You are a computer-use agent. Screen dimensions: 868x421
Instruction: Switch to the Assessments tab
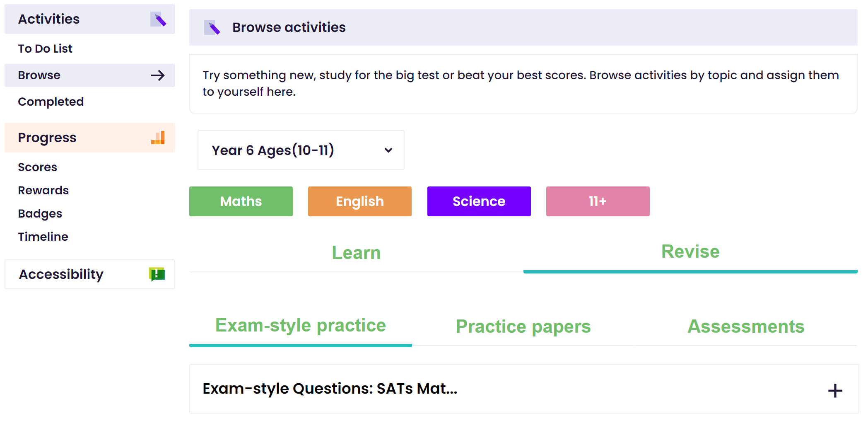coord(746,327)
